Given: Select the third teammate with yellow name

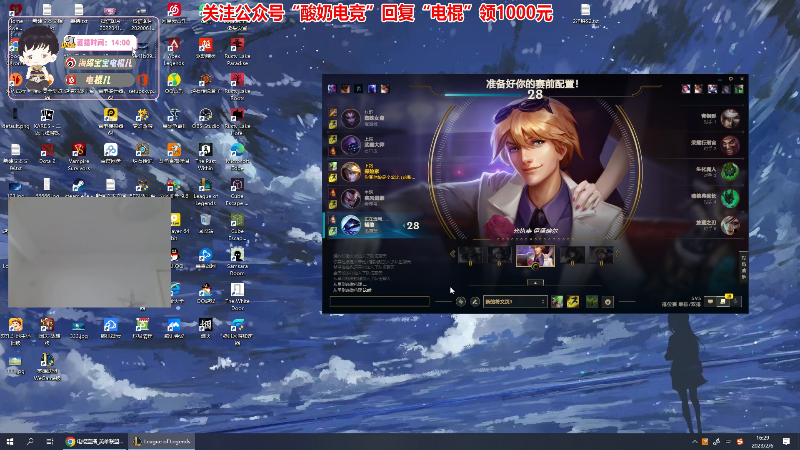Looking at the screenshot, I should point(351,172).
